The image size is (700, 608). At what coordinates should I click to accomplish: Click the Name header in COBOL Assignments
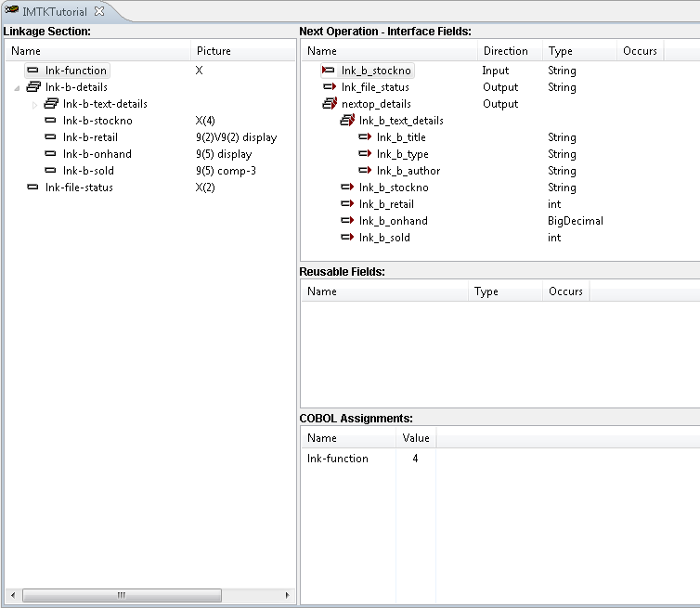[348, 438]
